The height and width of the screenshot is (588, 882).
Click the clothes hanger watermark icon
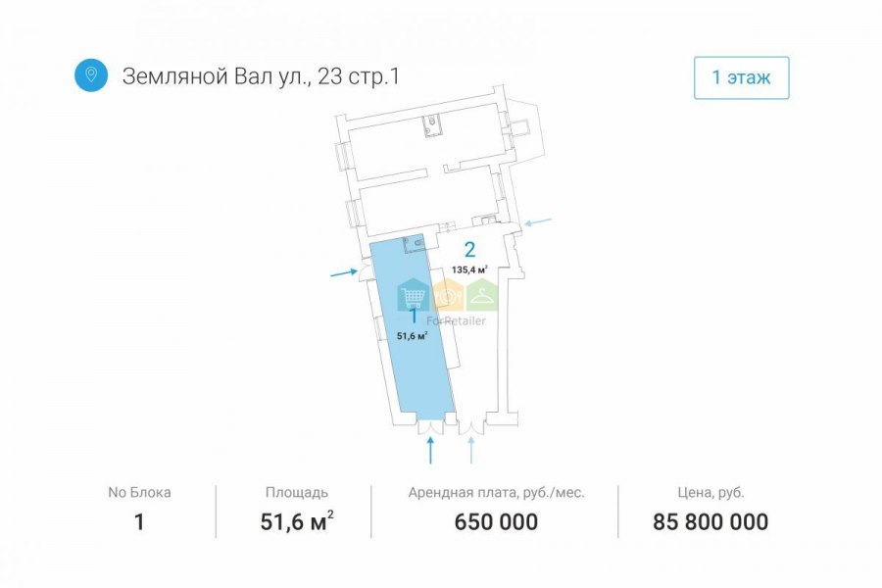coord(481,295)
